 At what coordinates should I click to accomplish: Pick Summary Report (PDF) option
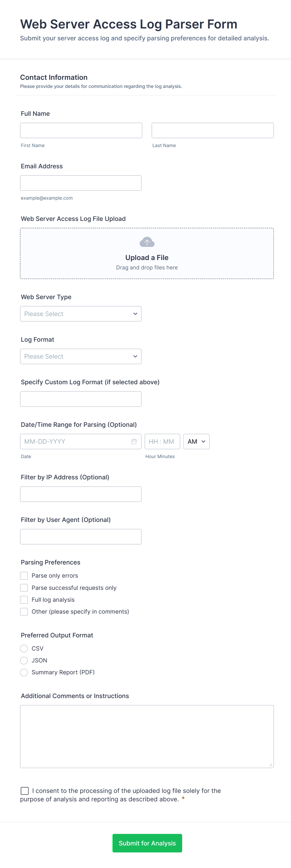(24, 672)
